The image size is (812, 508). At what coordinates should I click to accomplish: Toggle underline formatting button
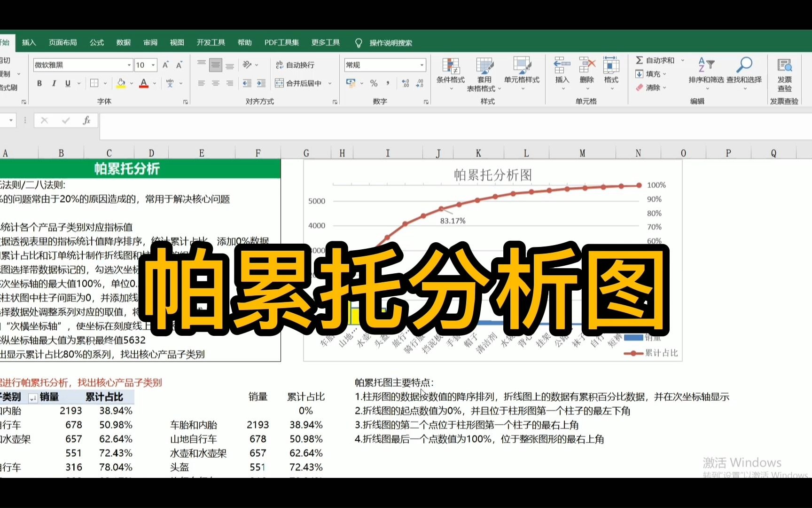pyautogui.click(x=68, y=83)
